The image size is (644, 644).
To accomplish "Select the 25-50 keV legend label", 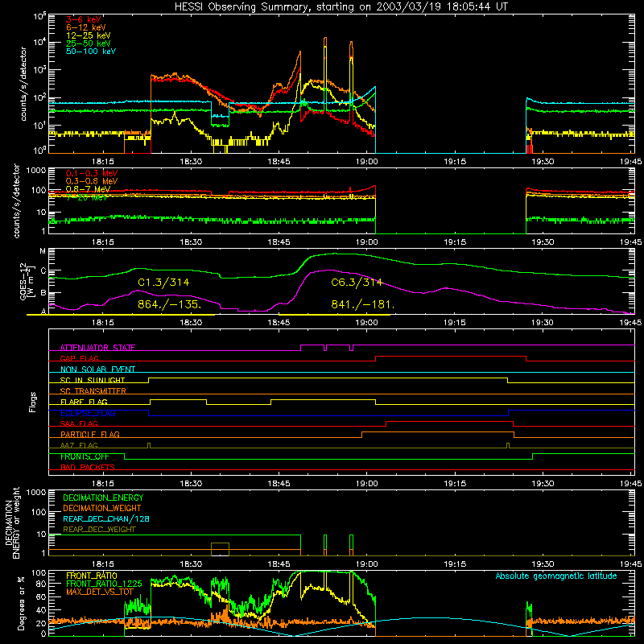I will tap(89, 43).
